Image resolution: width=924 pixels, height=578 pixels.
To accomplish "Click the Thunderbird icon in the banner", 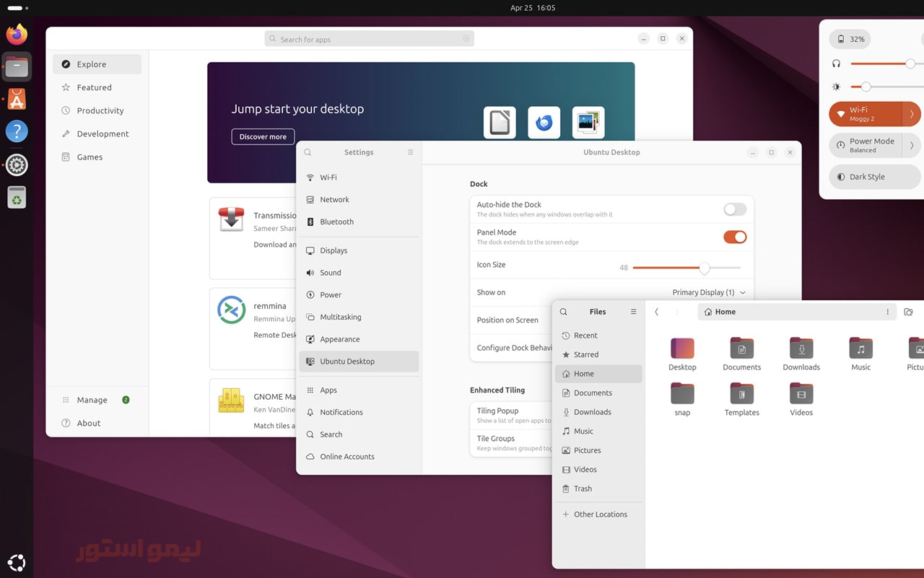I will 544,123.
